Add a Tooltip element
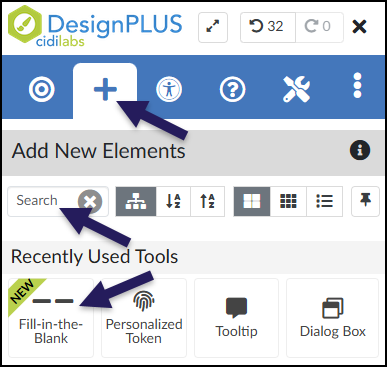Screen dimensions: 387x367 (x=236, y=318)
